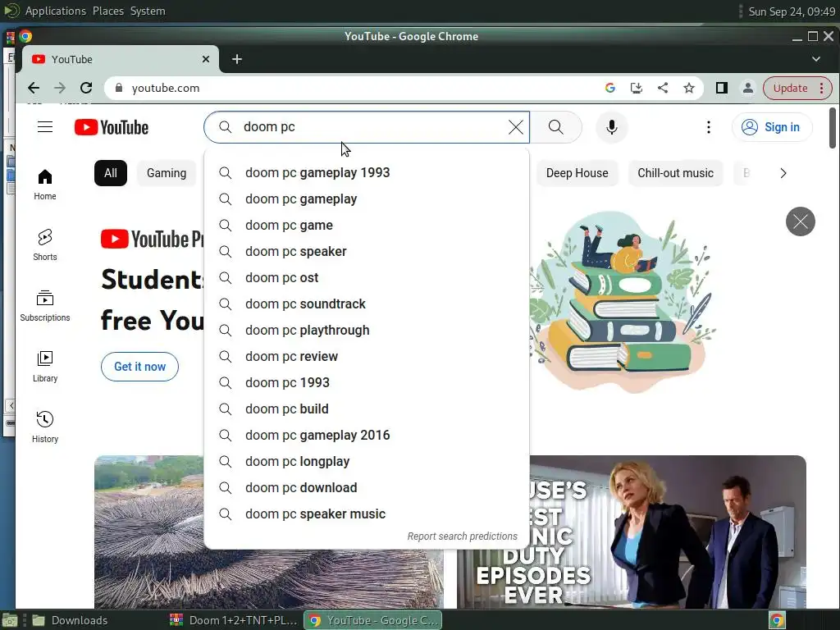Choose suggestion doom pc review
This screenshot has height=630, width=840.
click(367, 356)
